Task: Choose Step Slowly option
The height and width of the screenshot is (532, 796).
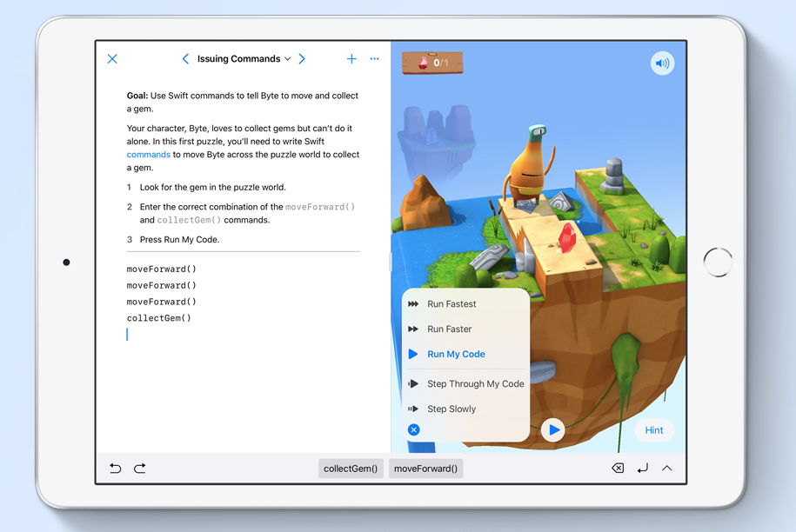Action: point(465,409)
